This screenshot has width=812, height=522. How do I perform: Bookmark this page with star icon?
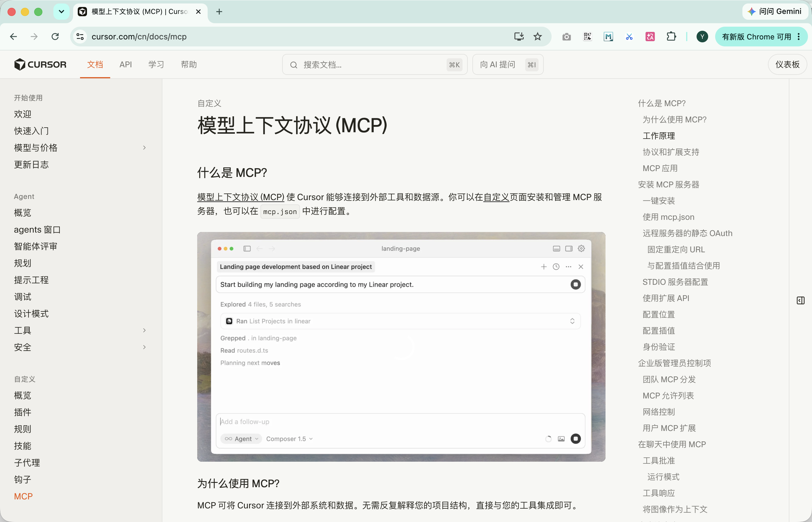[537, 37]
